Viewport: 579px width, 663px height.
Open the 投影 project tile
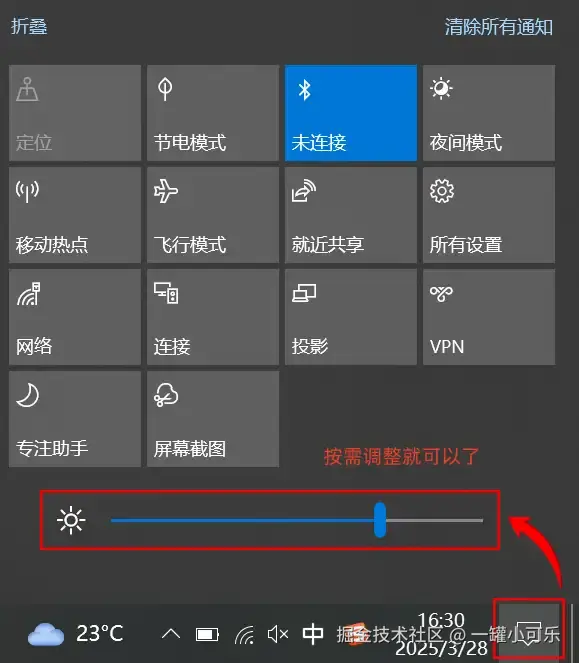click(351, 317)
